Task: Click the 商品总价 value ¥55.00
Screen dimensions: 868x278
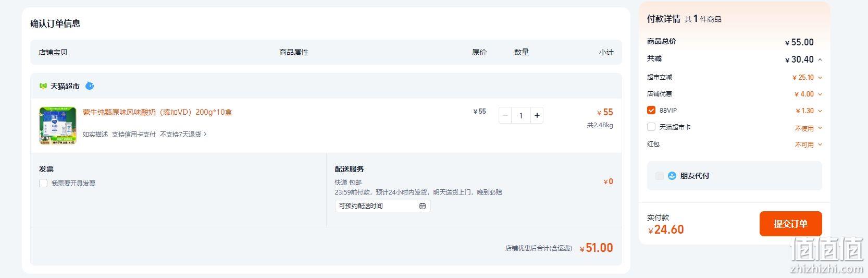Action: [799, 42]
